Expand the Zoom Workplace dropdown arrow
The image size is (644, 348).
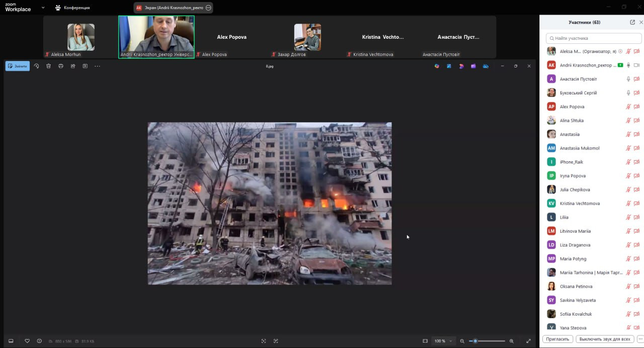(x=43, y=8)
